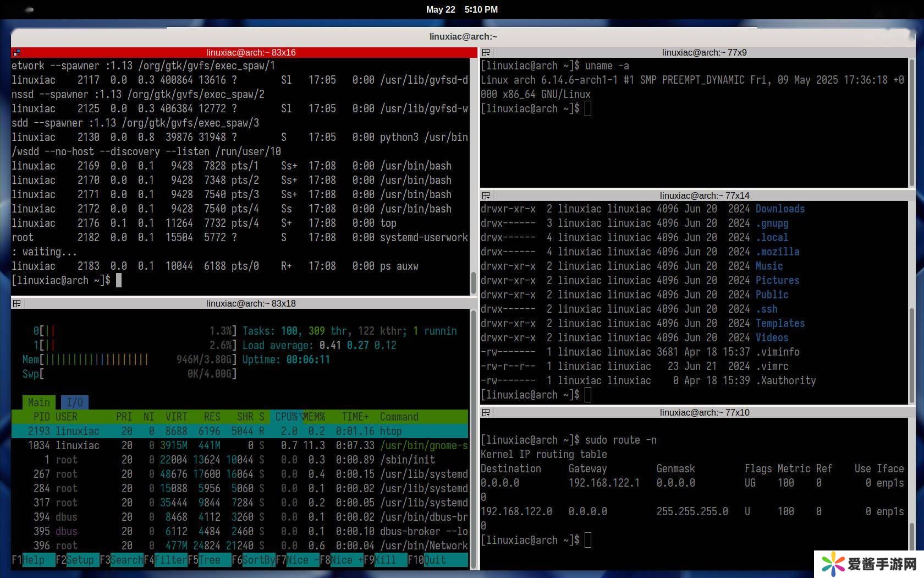Sort htop by the CPU% column header
The image size is (924, 578).
pos(287,417)
